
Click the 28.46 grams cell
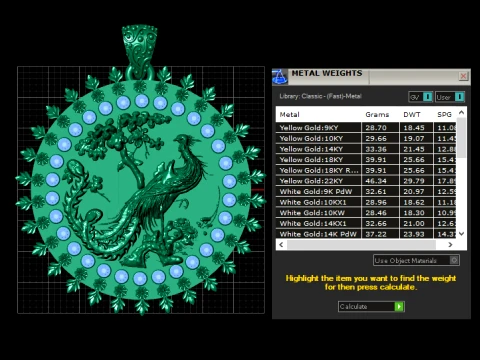click(x=380, y=213)
